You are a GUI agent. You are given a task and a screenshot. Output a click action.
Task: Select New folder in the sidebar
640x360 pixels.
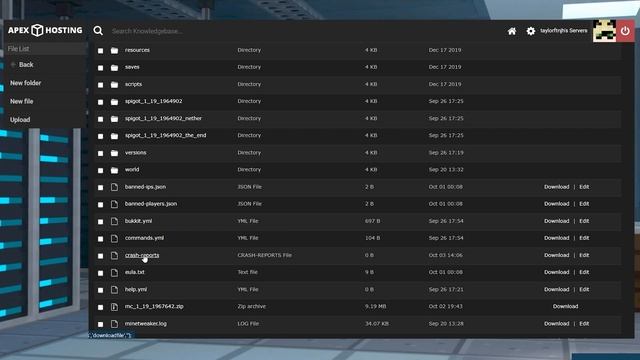[x=26, y=83]
